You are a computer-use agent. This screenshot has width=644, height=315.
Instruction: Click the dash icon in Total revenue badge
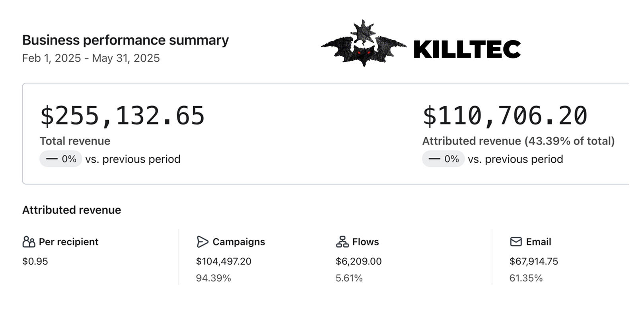(x=52, y=159)
